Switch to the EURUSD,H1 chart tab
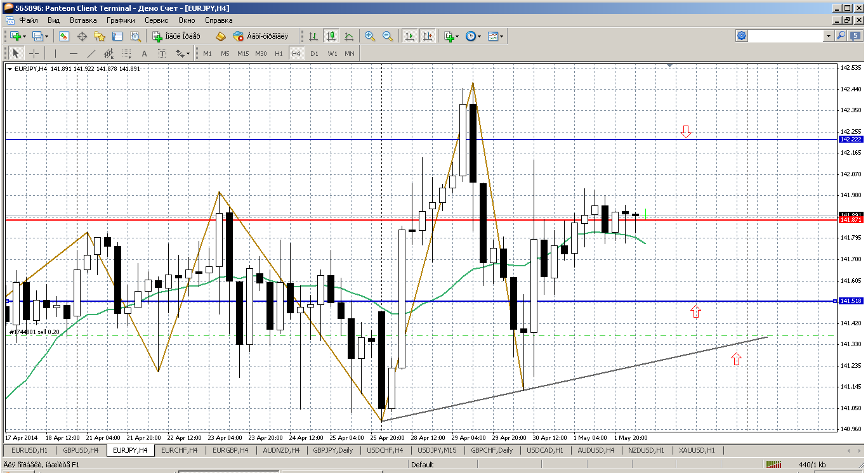This screenshot has width=868, height=473. click(30, 450)
